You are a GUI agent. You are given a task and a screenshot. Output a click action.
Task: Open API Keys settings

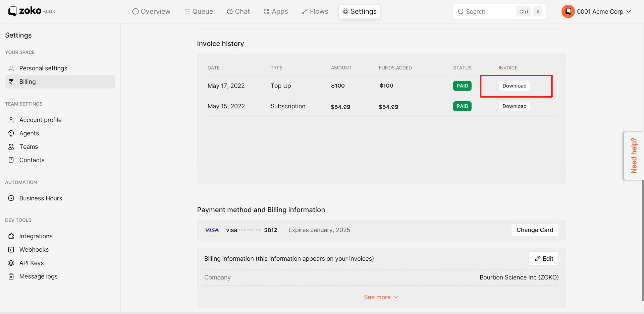click(x=60, y=263)
